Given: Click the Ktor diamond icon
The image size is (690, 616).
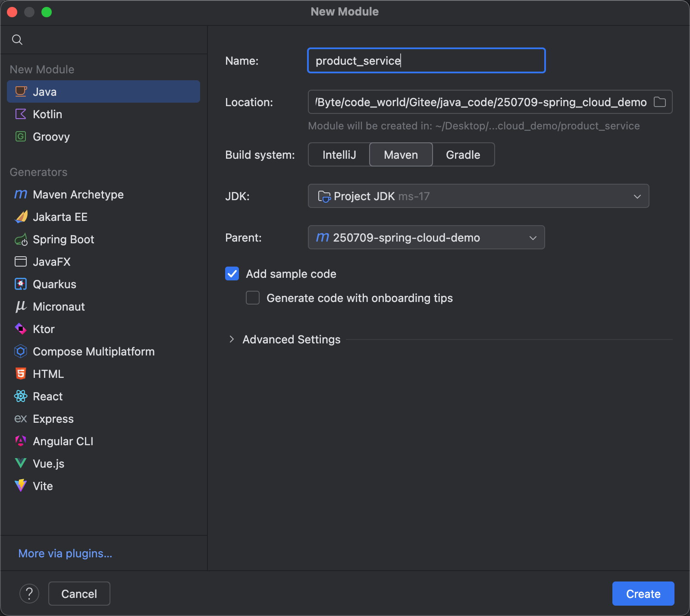Looking at the screenshot, I should point(21,329).
